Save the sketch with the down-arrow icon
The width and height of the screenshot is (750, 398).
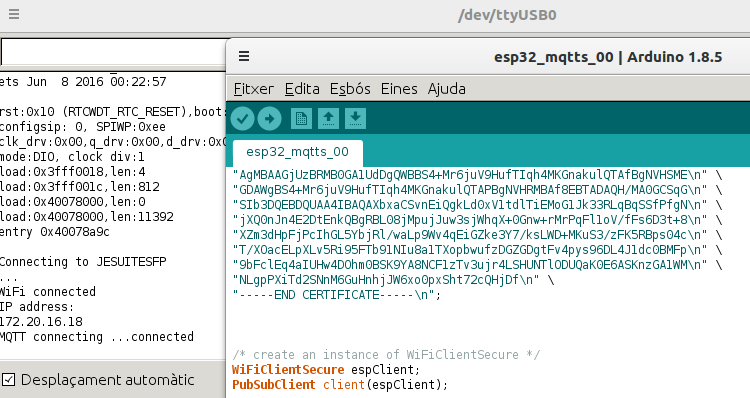click(x=355, y=118)
